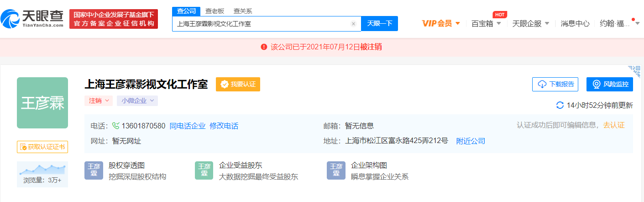Click the refresh icon beside the update time
This screenshot has width=644, height=202.
click(x=560, y=105)
